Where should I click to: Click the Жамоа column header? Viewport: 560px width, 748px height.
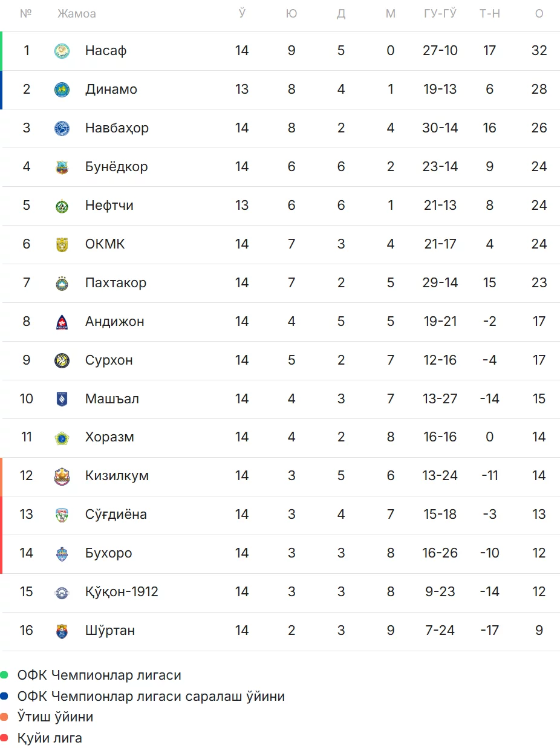[x=77, y=13]
